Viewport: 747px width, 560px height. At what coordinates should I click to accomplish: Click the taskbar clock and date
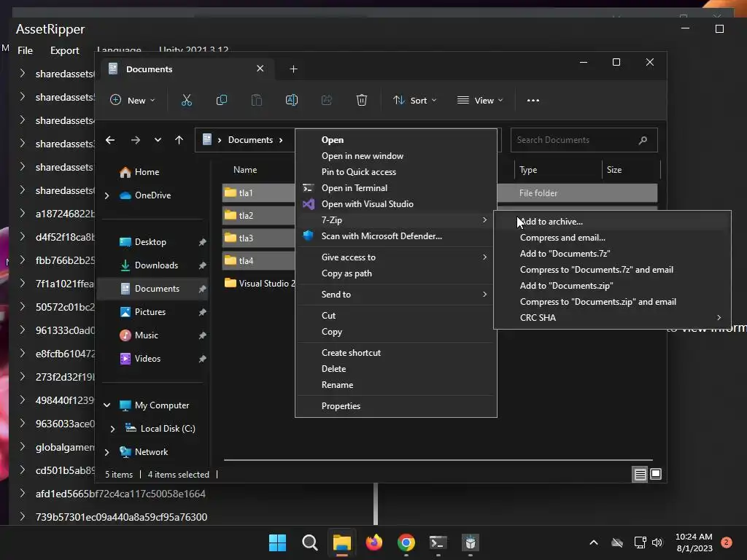pyautogui.click(x=694, y=542)
